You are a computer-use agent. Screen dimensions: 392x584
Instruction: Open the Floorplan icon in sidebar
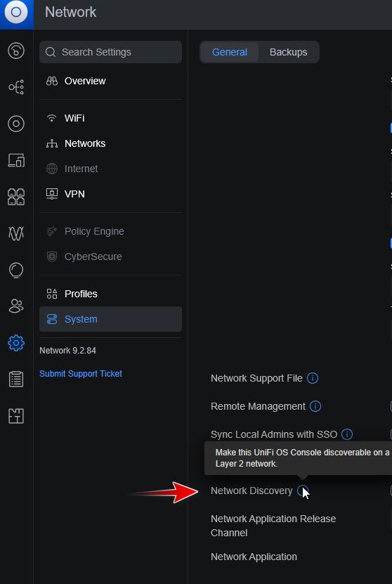point(16,415)
